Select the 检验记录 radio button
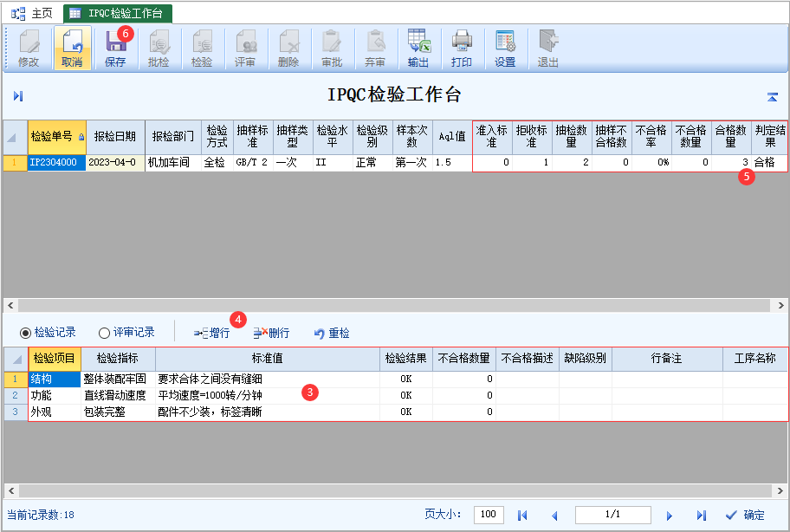The width and height of the screenshot is (790, 532). pyautogui.click(x=25, y=333)
